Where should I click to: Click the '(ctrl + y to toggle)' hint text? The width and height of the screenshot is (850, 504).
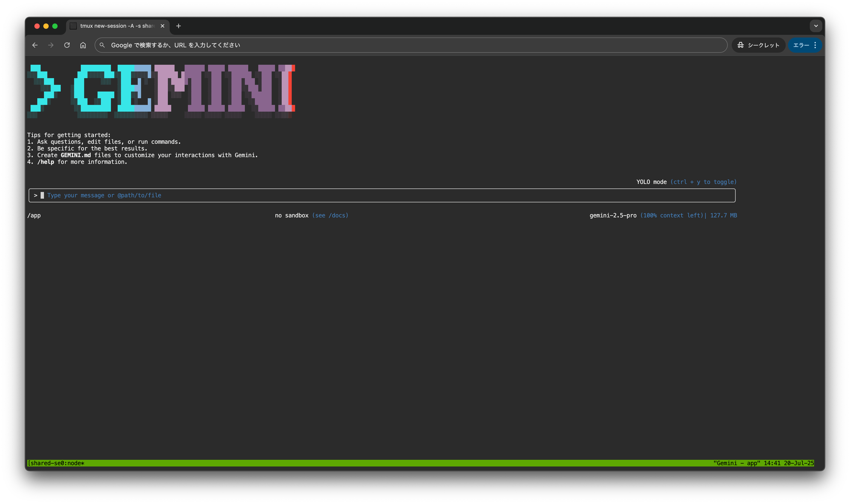tap(703, 182)
